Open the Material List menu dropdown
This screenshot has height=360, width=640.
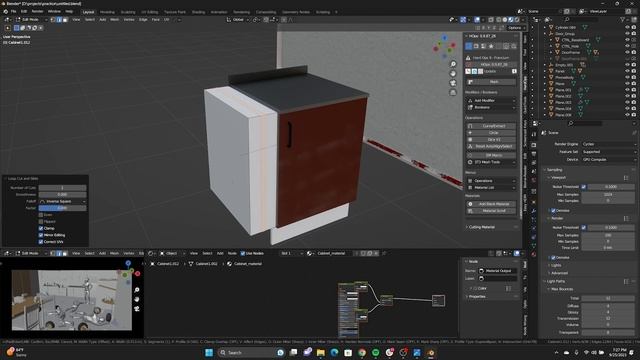click(491, 187)
